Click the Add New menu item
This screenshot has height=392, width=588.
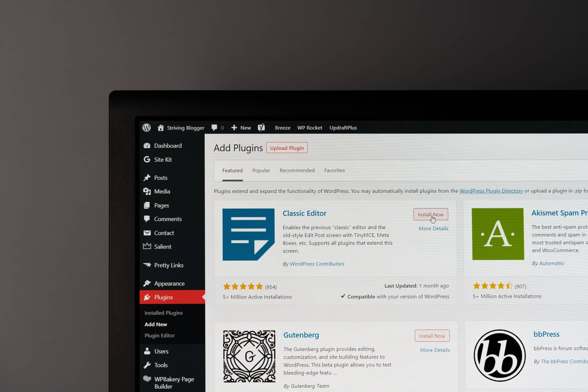tap(156, 324)
